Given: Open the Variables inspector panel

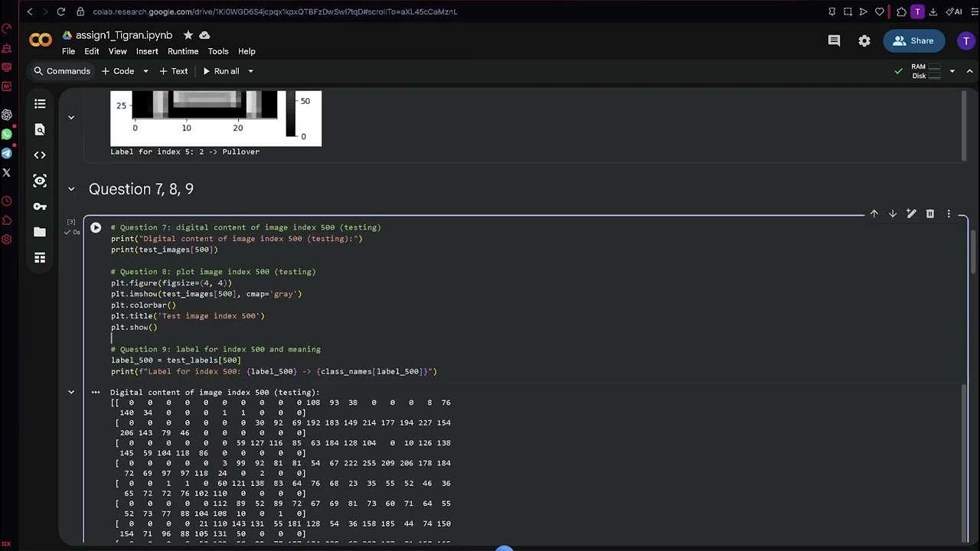Looking at the screenshot, I should (40, 181).
